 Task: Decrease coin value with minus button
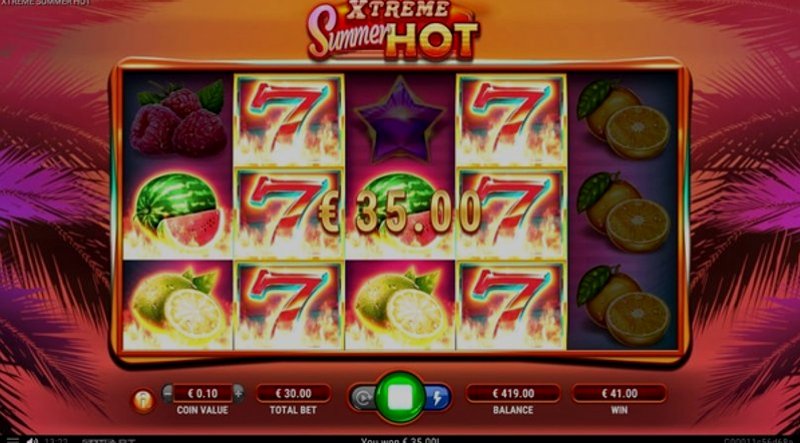click(x=167, y=393)
